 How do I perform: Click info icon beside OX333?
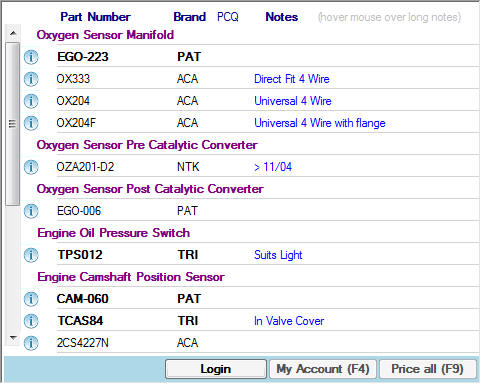pyautogui.click(x=31, y=79)
